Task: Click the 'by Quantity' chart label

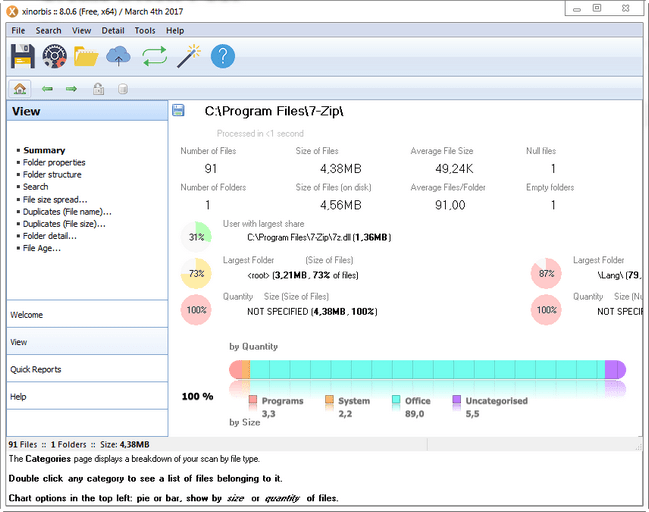Action: 253,346
